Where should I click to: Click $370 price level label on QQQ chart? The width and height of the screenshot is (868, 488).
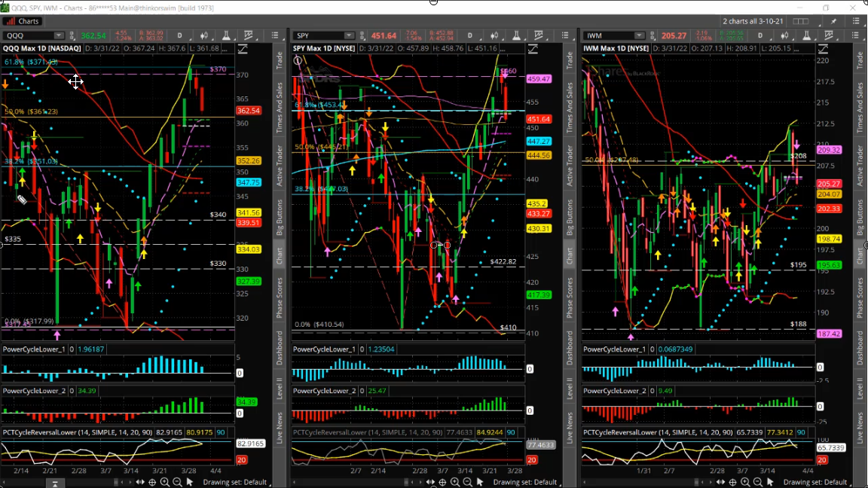(x=218, y=69)
